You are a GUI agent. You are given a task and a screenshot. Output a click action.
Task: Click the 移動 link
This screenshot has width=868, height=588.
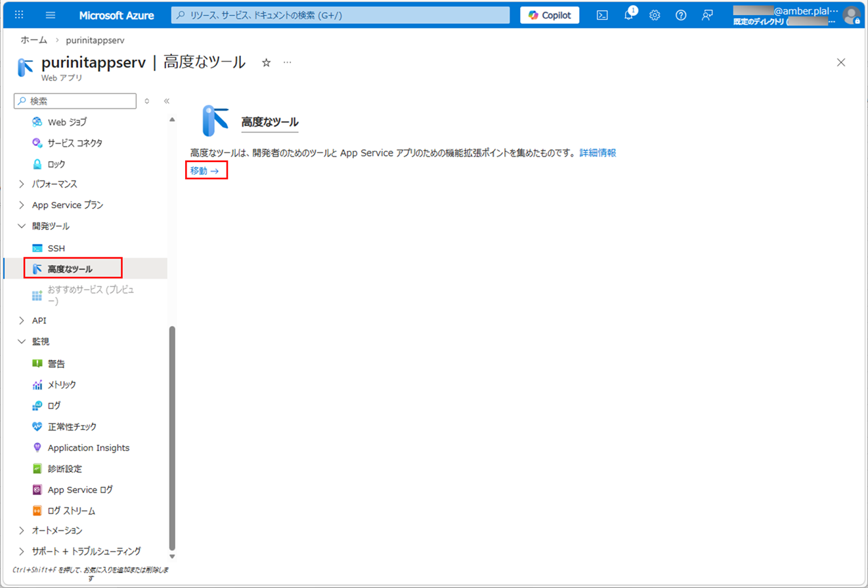coord(204,171)
